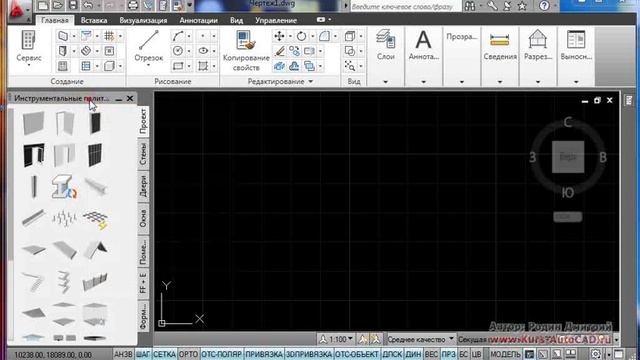The image size is (640, 360).
Task: Open the Аннотации ribbon tab
Action: [198, 20]
